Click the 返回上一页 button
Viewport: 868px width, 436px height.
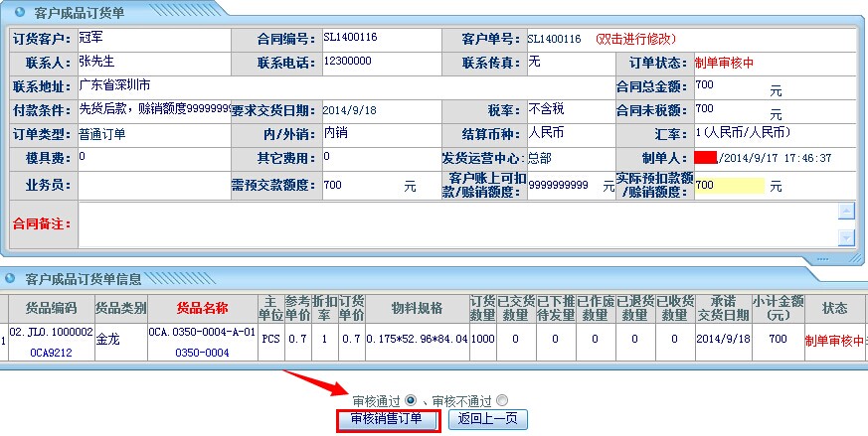pos(487,419)
